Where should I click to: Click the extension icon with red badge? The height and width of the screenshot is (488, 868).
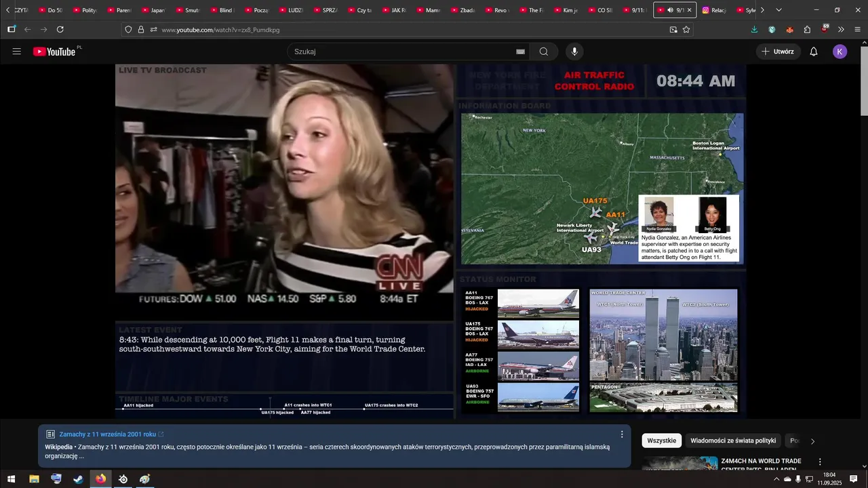click(x=825, y=29)
